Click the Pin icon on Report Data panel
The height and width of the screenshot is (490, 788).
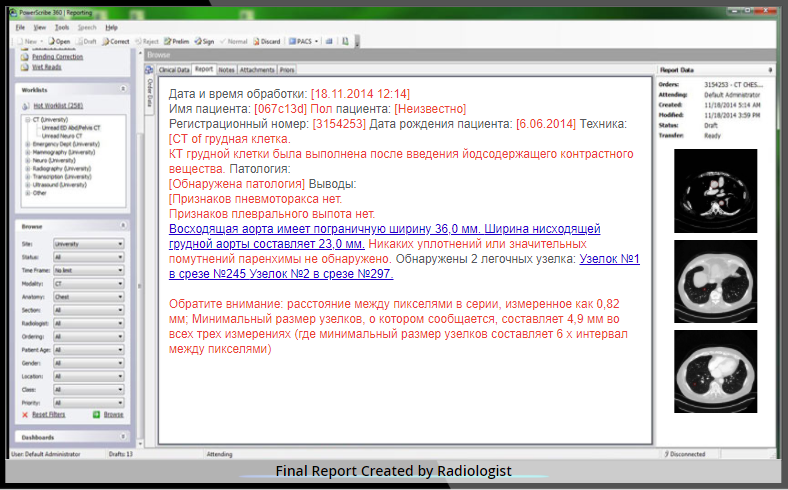(770, 70)
